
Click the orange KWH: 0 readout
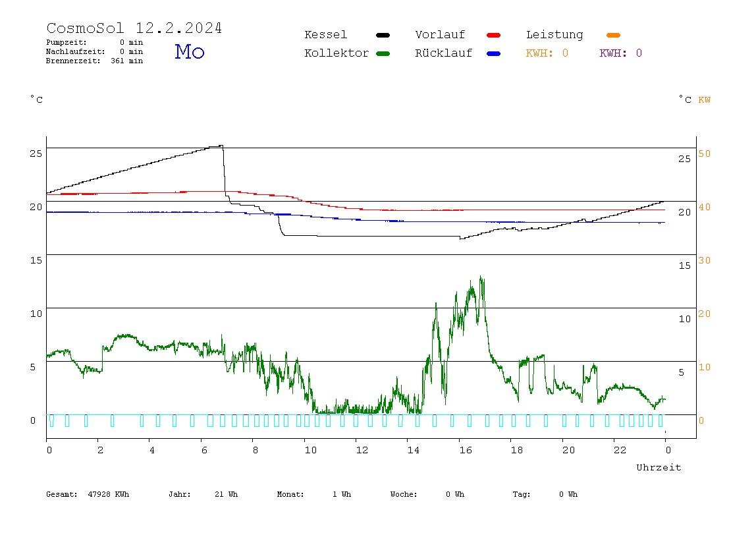point(547,53)
